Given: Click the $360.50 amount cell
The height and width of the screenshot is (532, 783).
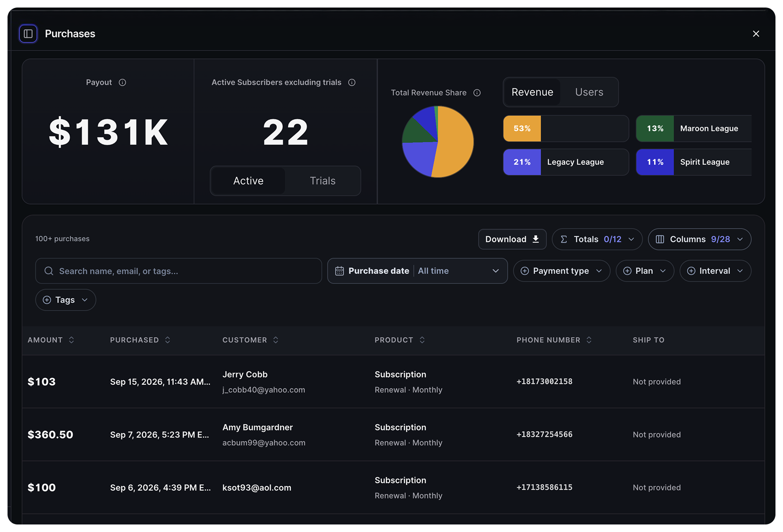Looking at the screenshot, I should 51,435.
